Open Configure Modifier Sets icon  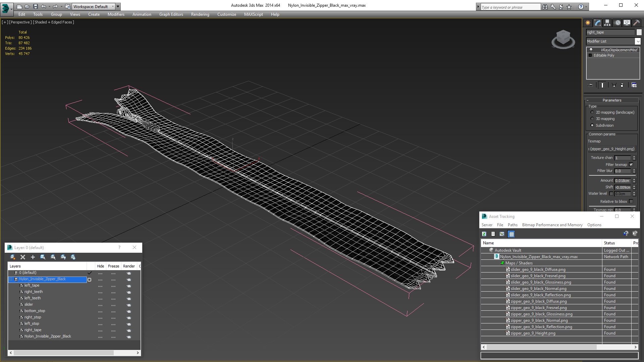point(634,85)
